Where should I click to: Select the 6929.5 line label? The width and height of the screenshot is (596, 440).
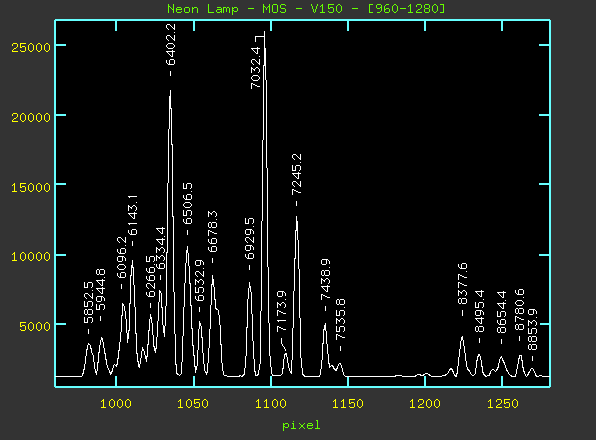click(x=249, y=239)
